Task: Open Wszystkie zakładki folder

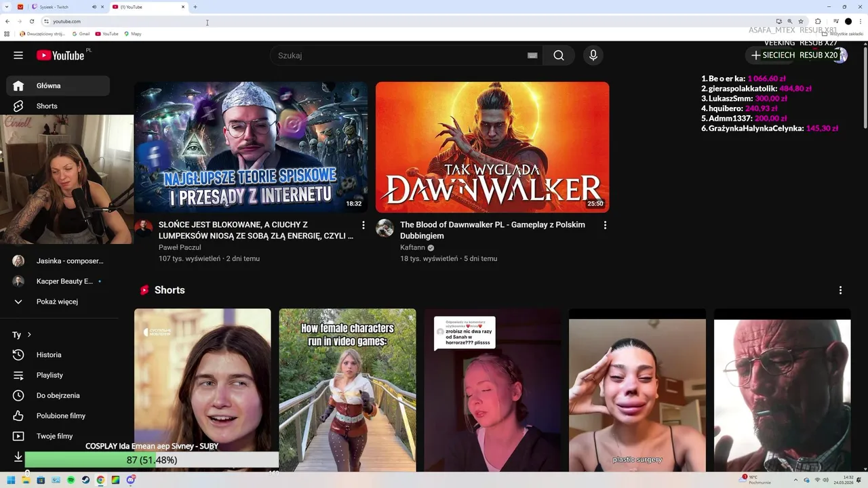Action: (843, 33)
